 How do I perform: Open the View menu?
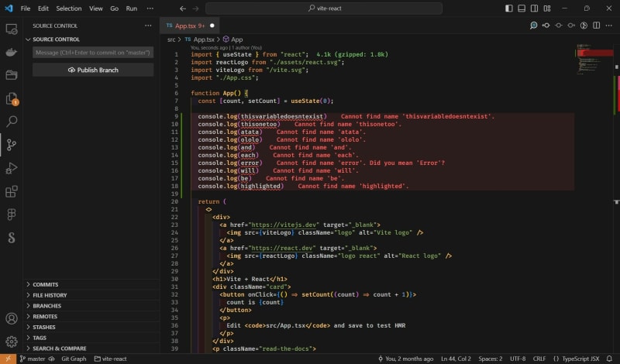click(95, 9)
